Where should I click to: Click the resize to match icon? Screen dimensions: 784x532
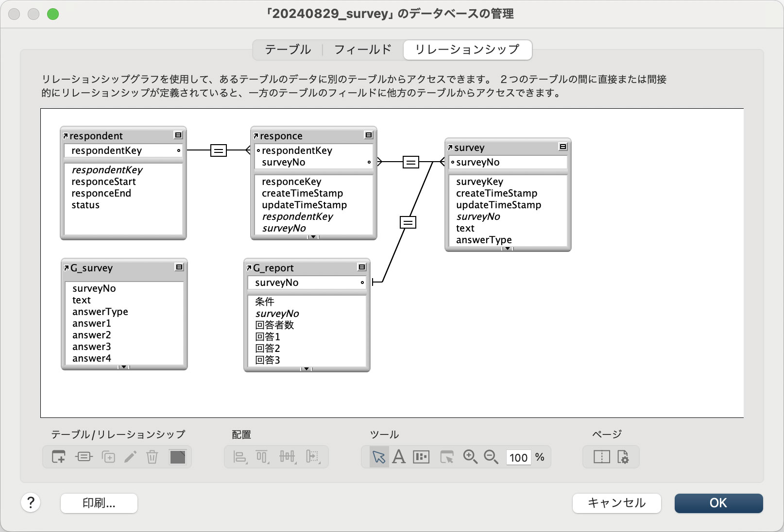click(313, 457)
